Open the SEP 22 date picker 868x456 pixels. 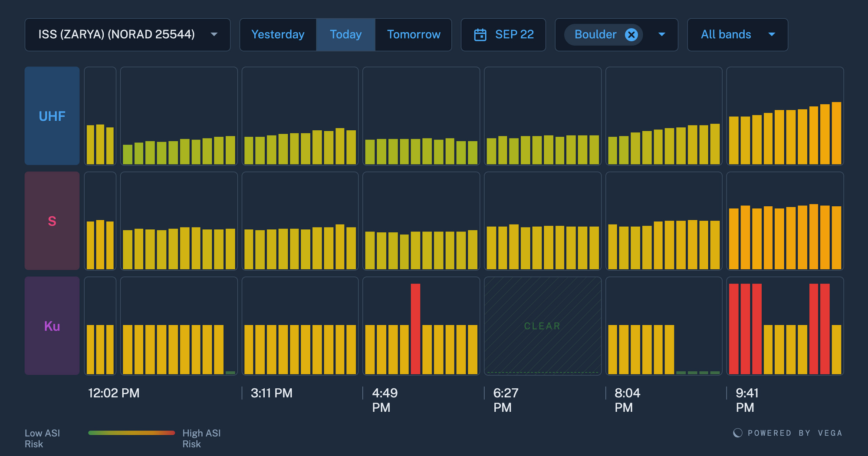(503, 35)
